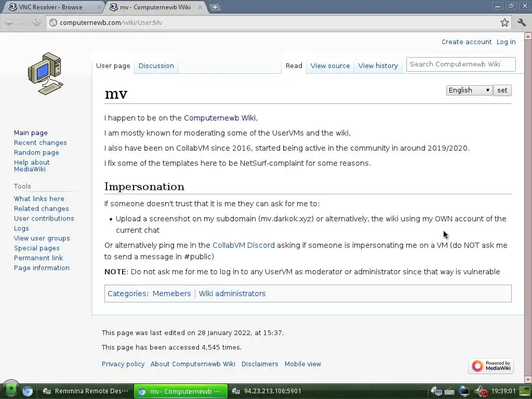Image resolution: width=532 pixels, height=399 pixels.
Task: Open View user groups link
Action: coord(42,238)
